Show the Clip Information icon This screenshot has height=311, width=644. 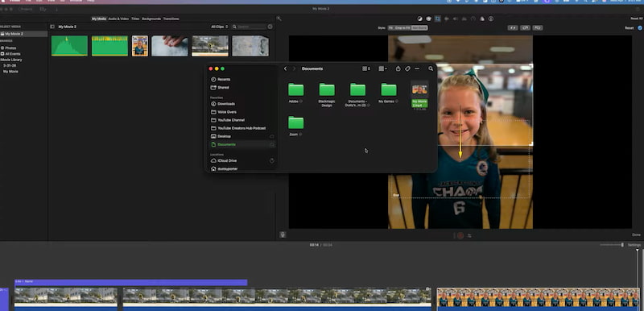tap(491, 19)
